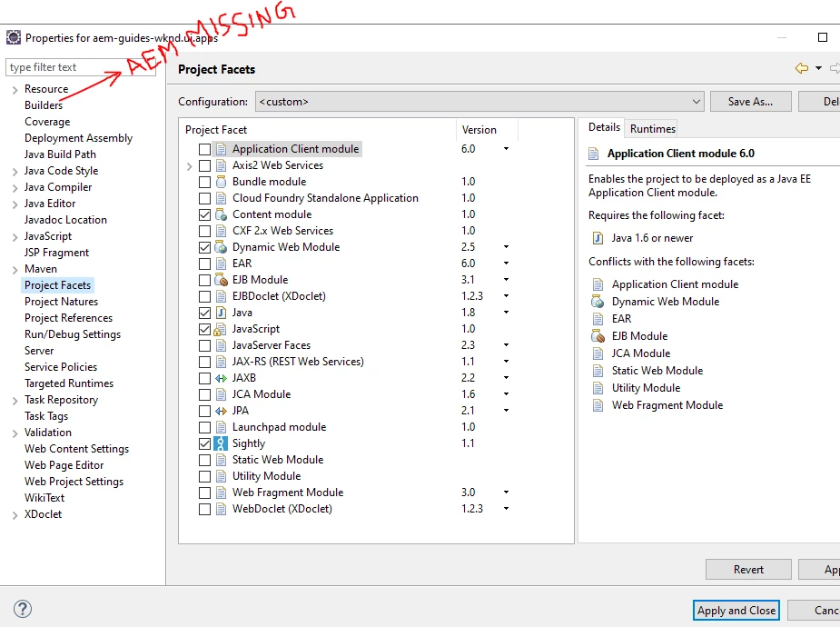Click the back navigation arrow icon
840x627 pixels.
(802, 68)
